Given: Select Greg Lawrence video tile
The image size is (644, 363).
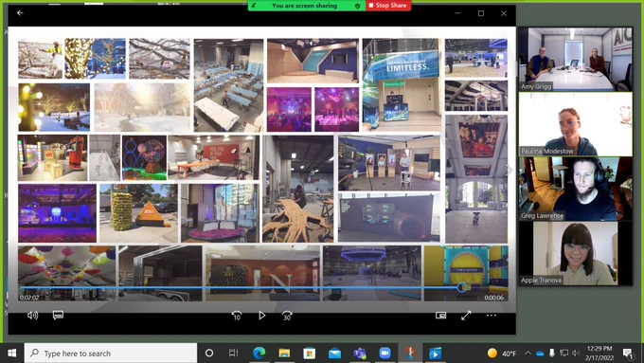Looking at the screenshot, I should (576, 189).
